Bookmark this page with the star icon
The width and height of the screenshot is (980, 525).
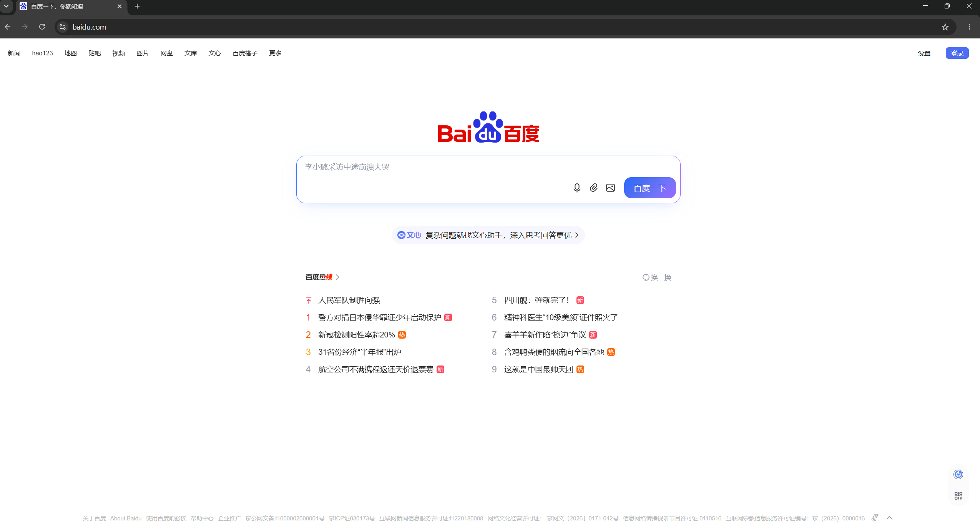pyautogui.click(x=945, y=27)
